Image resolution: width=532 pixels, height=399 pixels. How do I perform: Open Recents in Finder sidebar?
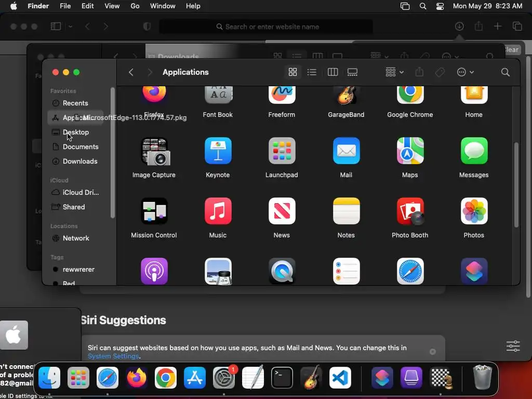point(75,103)
